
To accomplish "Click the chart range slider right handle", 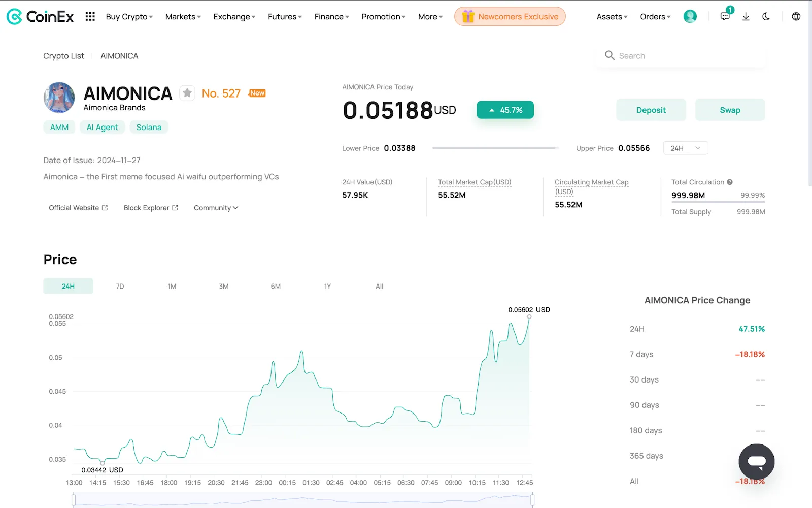I will (532, 500).
